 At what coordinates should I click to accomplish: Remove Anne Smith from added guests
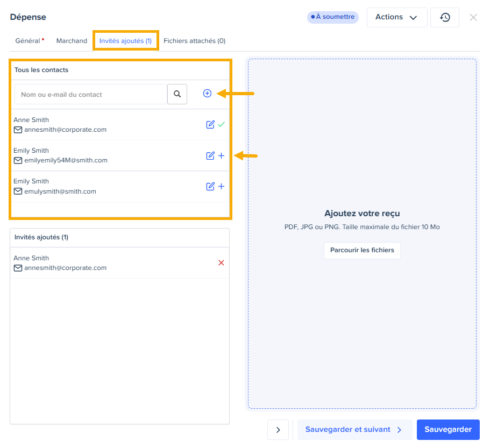(x=221, y=263)
